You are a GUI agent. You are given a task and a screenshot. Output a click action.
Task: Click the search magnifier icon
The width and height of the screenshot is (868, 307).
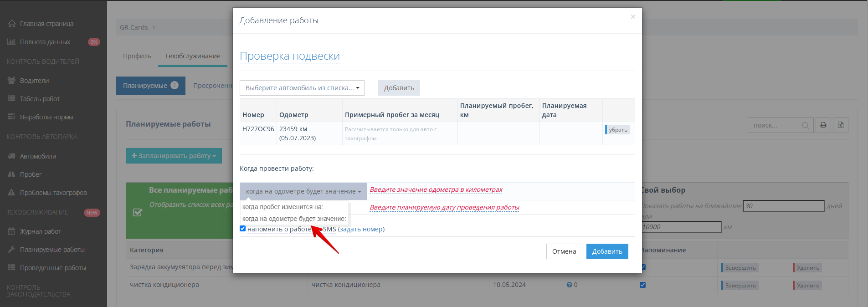[x=805, y=126]
